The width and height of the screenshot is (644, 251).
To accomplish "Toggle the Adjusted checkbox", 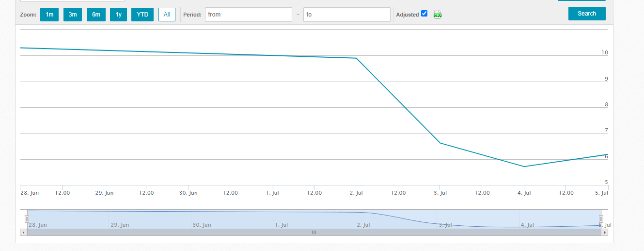I will [x=424, y=14].
